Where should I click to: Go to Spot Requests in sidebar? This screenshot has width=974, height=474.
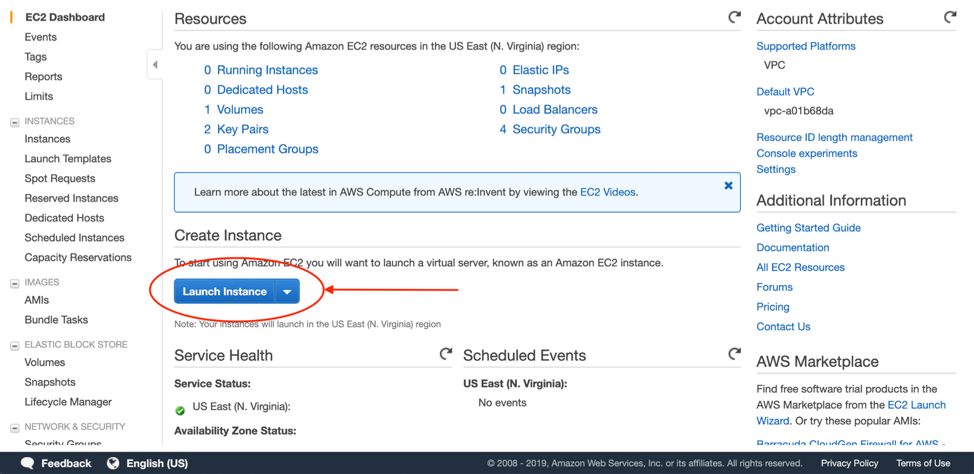click(x=60, y=178)
